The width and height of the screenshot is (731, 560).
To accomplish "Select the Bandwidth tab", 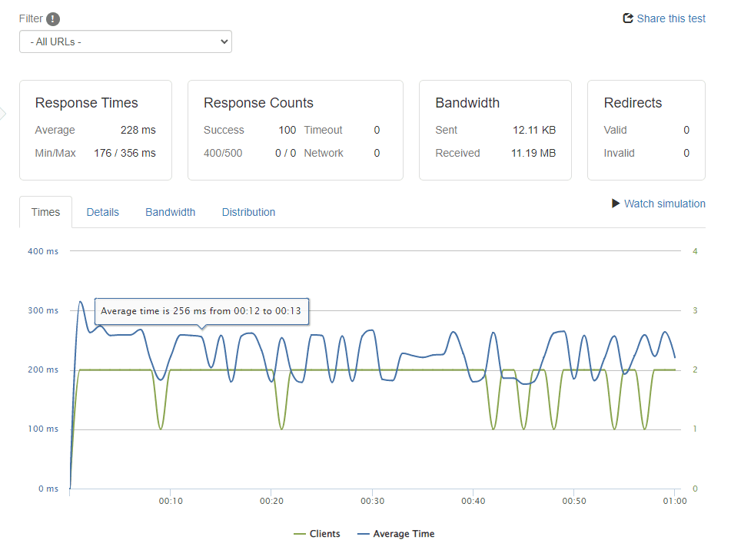I will pyautogui.click(x=170, y=211).
